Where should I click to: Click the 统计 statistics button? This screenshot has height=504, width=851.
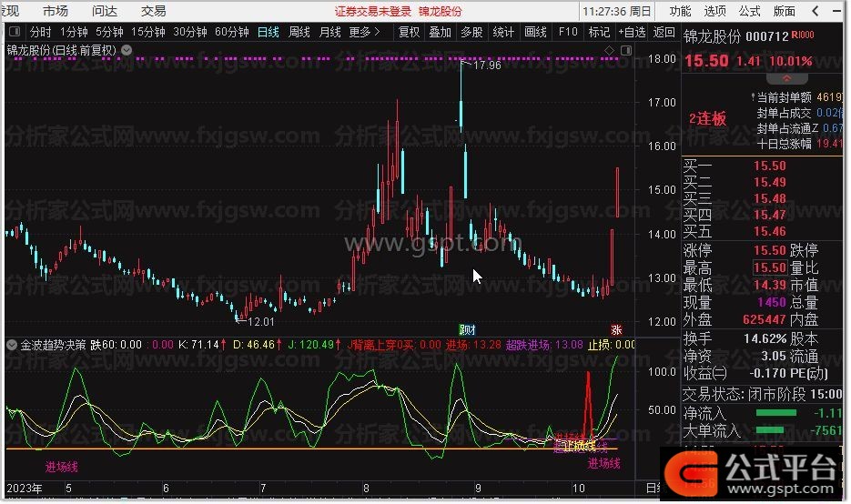point(503,32)
